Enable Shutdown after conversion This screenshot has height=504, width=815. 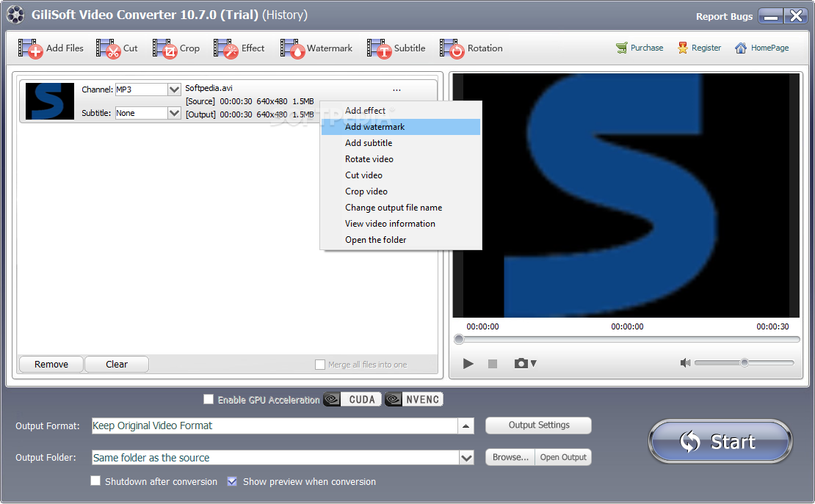95,481
